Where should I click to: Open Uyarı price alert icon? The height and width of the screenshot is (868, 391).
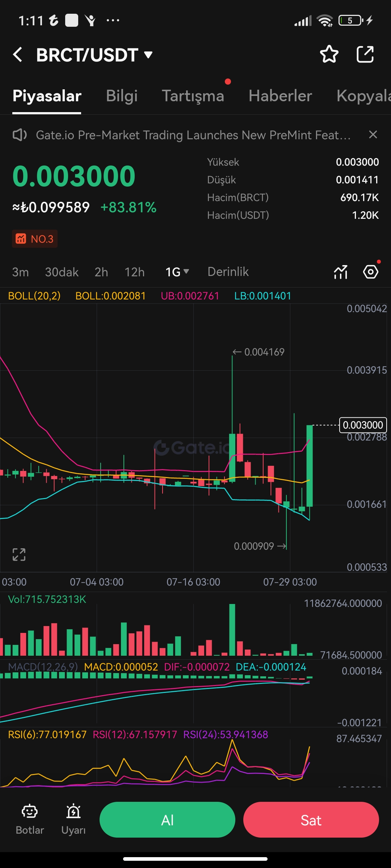pos(73,820)
